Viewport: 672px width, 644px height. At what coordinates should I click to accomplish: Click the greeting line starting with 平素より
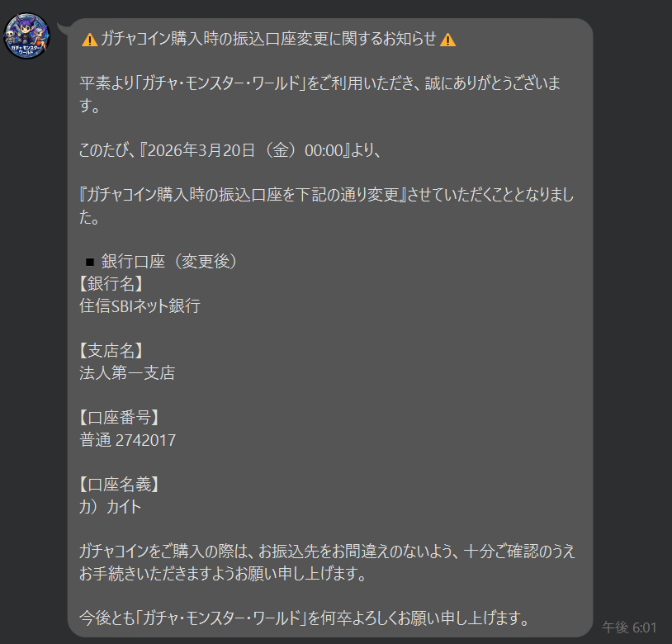[320, 94]
